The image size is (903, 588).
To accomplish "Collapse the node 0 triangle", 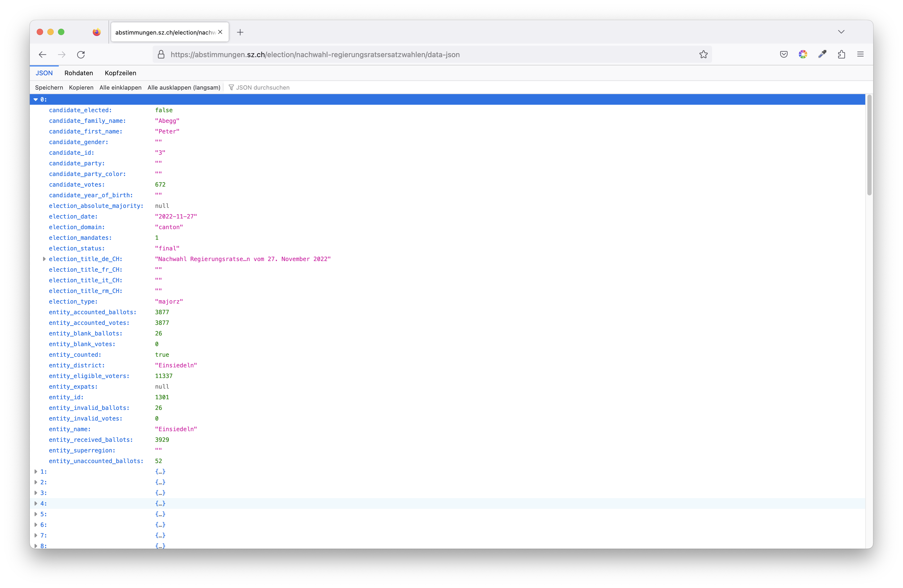I will coord(36,100).
